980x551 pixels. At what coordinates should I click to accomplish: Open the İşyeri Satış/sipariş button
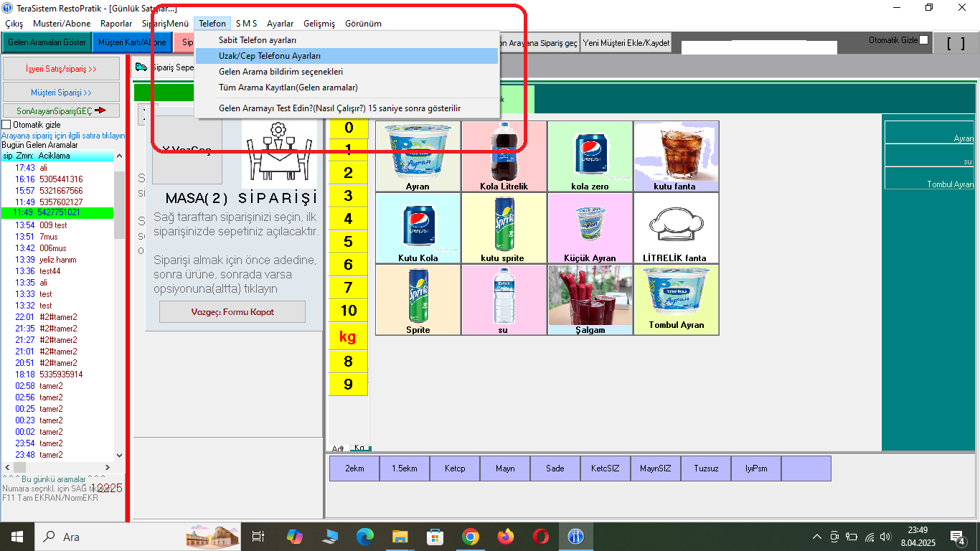(x=61, y=70)
